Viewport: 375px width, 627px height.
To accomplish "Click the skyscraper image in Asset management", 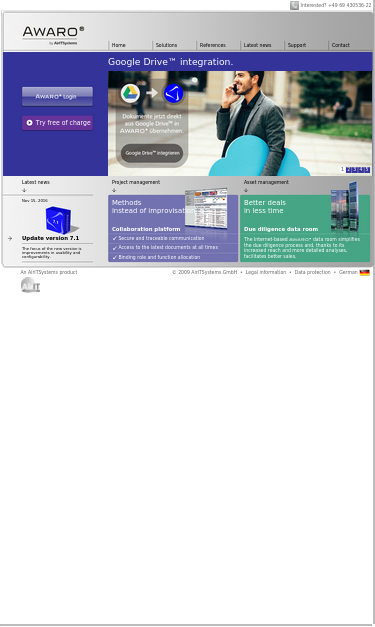I will [345, 207].
